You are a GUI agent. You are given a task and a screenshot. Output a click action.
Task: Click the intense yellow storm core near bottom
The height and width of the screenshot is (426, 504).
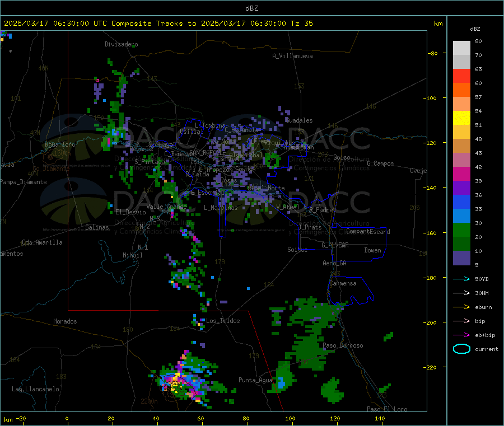(175, 385)
